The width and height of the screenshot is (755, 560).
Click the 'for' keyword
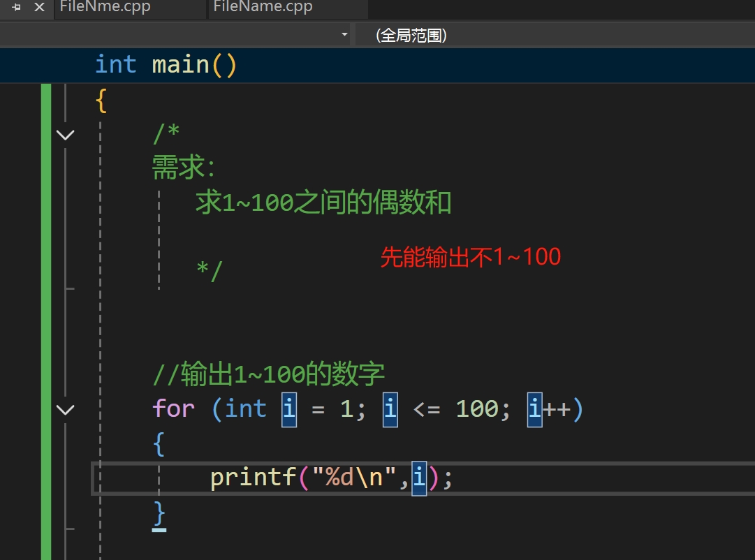173,408
